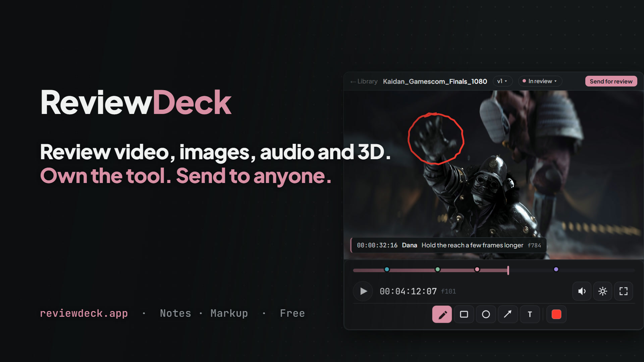This screenshot has width=644, height=362.
Task: Select the arrow markup tool
Action: click(x=507, y=314)
